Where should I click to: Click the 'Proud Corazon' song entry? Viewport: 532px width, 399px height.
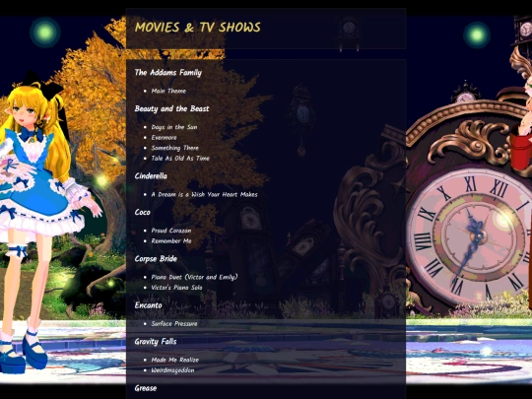pyautogui.click(x=171, y=231)
